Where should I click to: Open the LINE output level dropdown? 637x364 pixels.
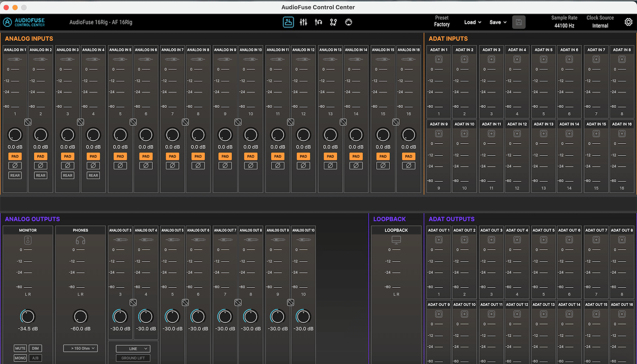pos(133,349)
